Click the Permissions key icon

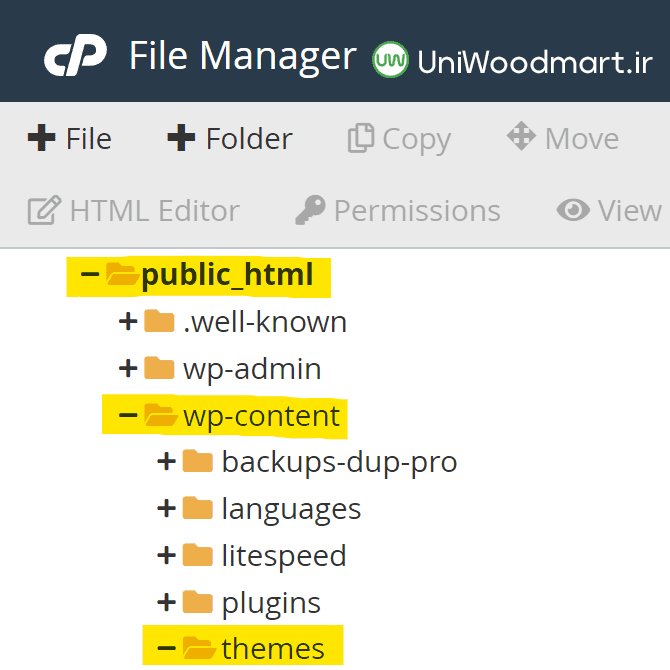click(x=310, y=210)
